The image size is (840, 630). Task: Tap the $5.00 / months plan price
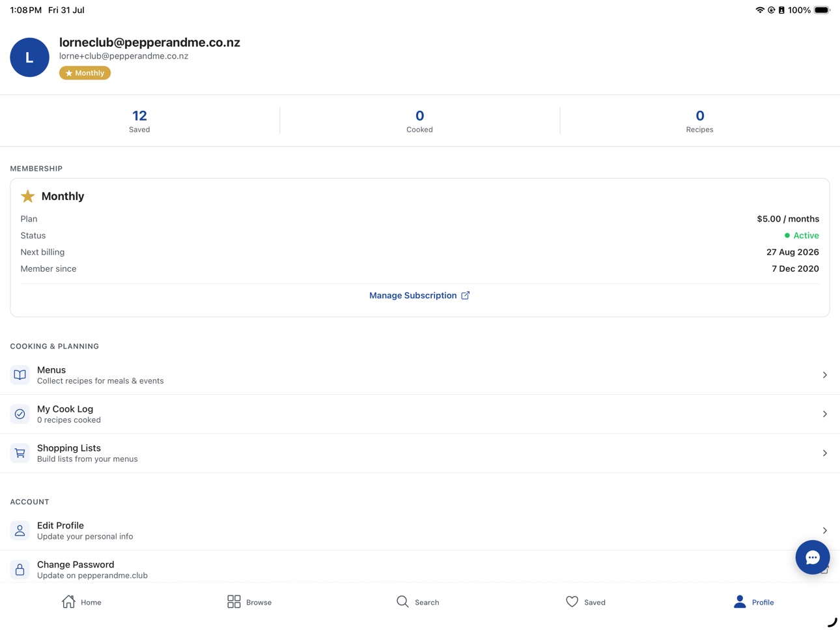click(788, 219)
